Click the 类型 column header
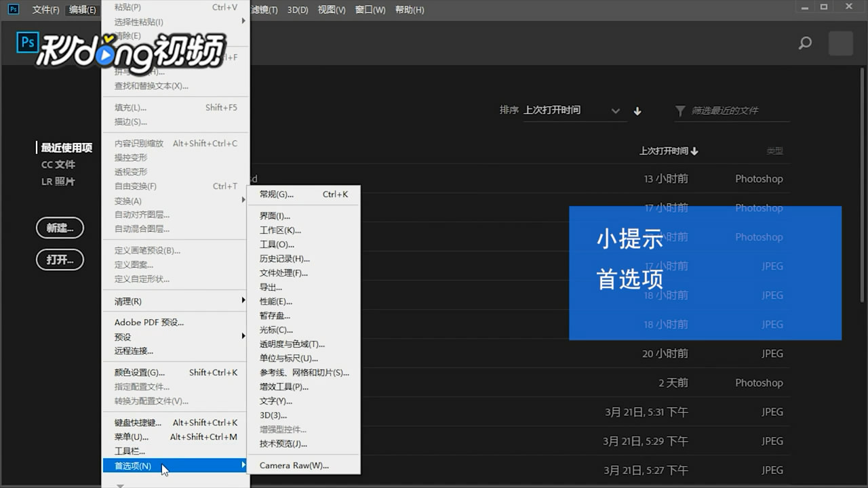Viewport: 868px width, 488px height. tap(774, 151)
